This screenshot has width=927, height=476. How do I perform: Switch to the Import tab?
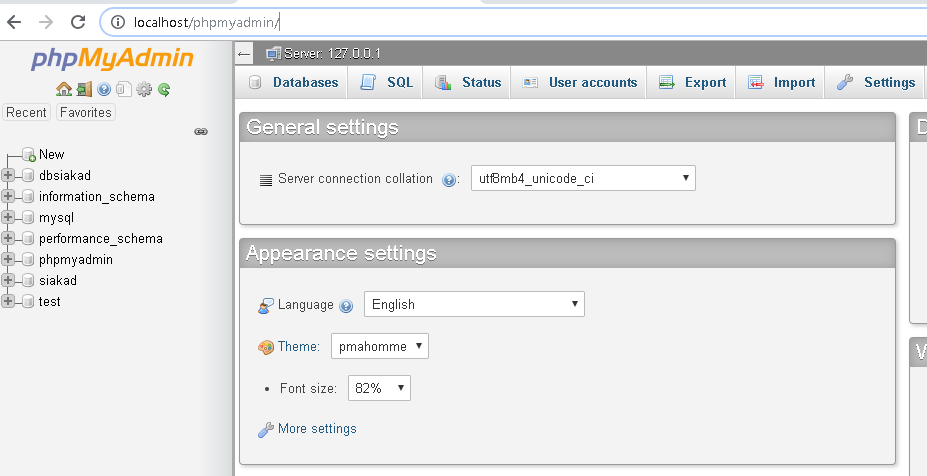779,83
